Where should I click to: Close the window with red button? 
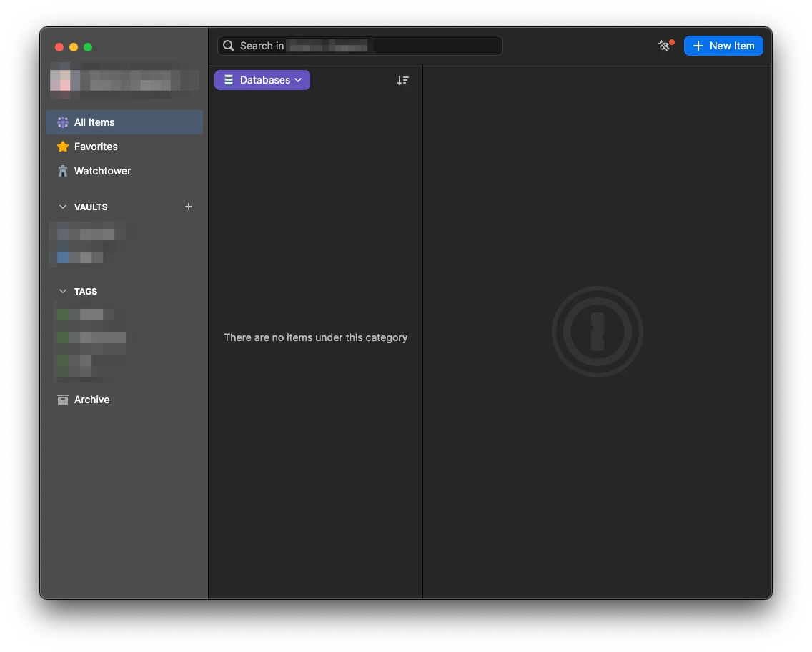click(59, 47)
